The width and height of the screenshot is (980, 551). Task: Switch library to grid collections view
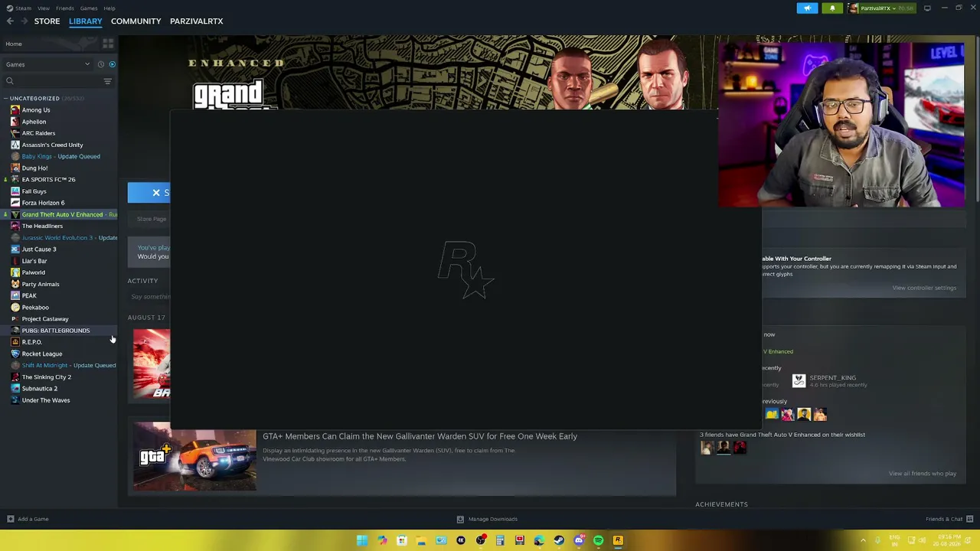click(108, 44)
